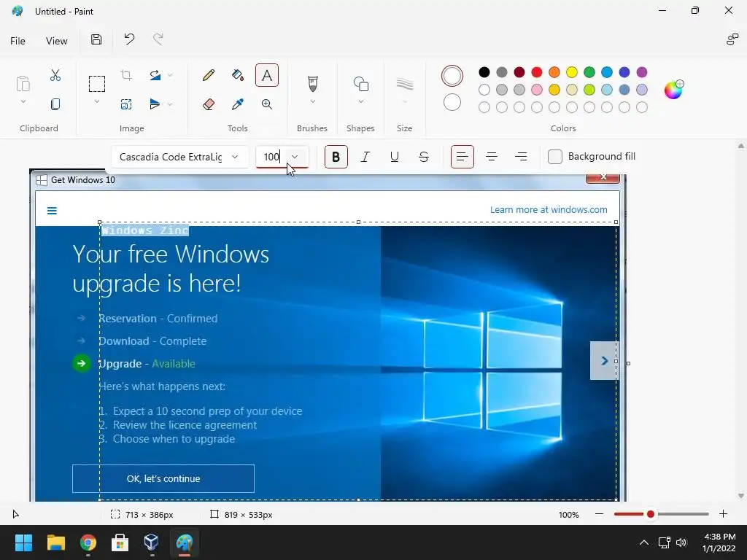Click the Resize and skew icon
Image resolution: width=747 pixels, height=560 pixels.
pos(126,104)
